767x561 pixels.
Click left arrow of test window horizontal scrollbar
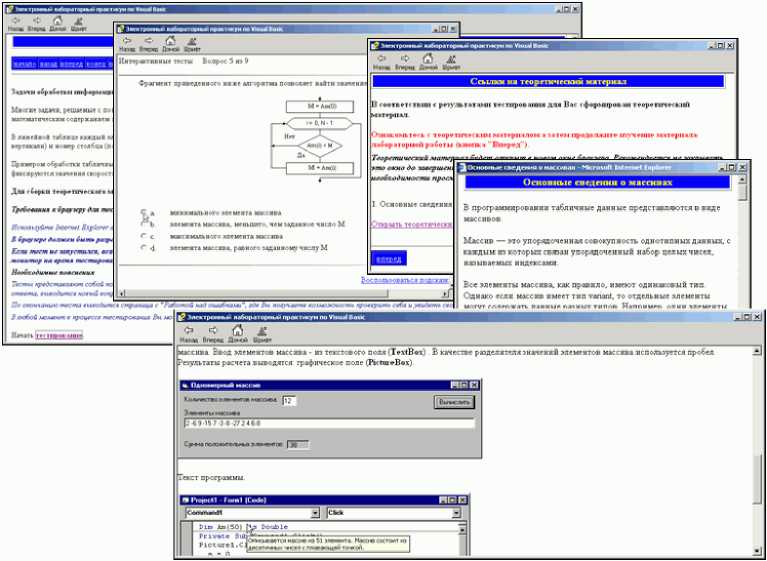point(122,293)
